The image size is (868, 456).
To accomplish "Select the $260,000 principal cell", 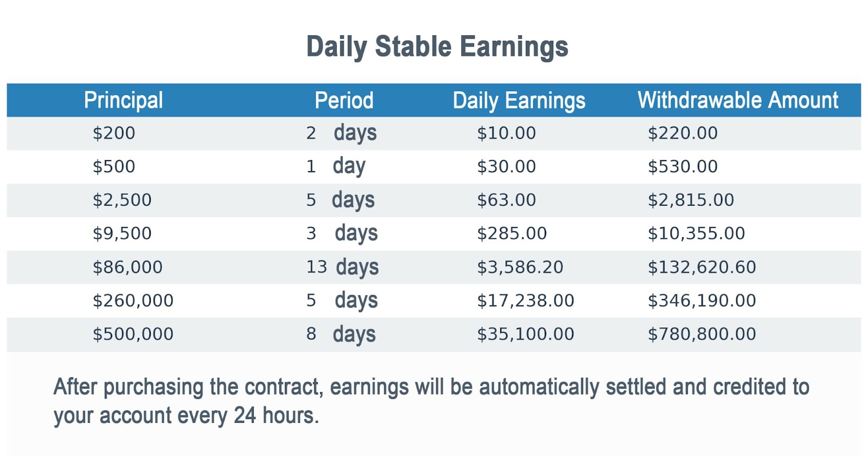I will [x=133, y=301].
